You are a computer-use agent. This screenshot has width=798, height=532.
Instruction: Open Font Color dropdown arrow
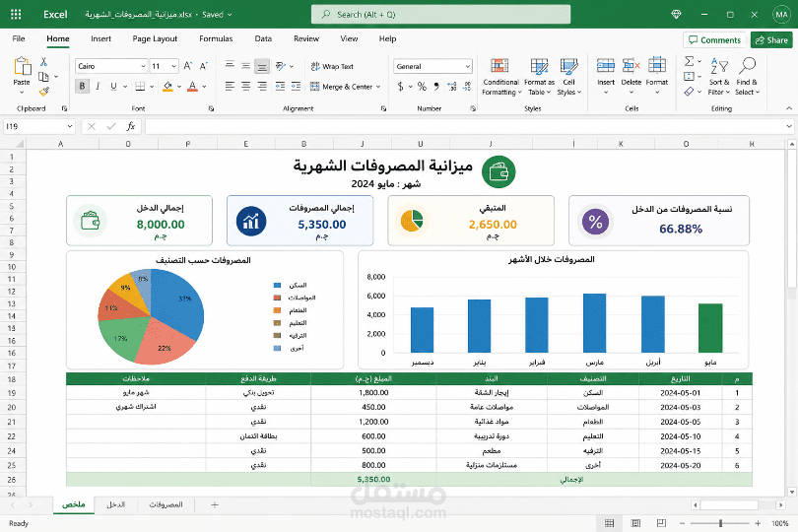204,87
